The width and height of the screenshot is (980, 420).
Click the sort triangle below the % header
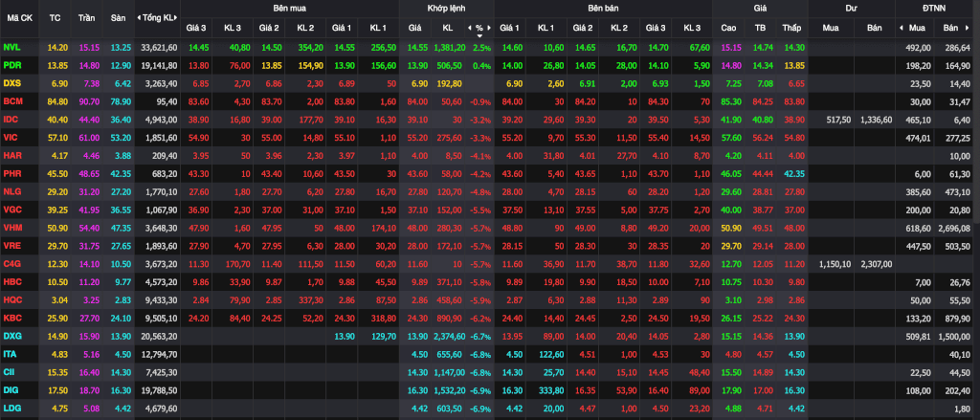click(479, 35)
